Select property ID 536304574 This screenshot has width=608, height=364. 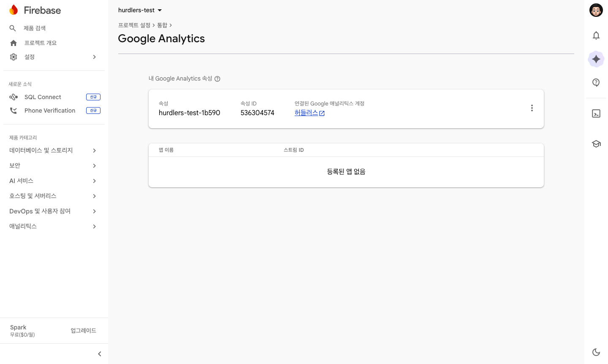(258, 113)
